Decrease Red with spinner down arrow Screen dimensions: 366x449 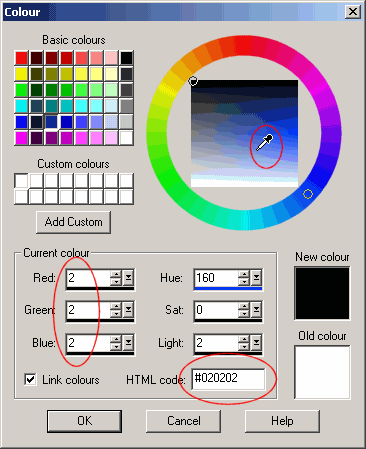click(x=116, y=282)
